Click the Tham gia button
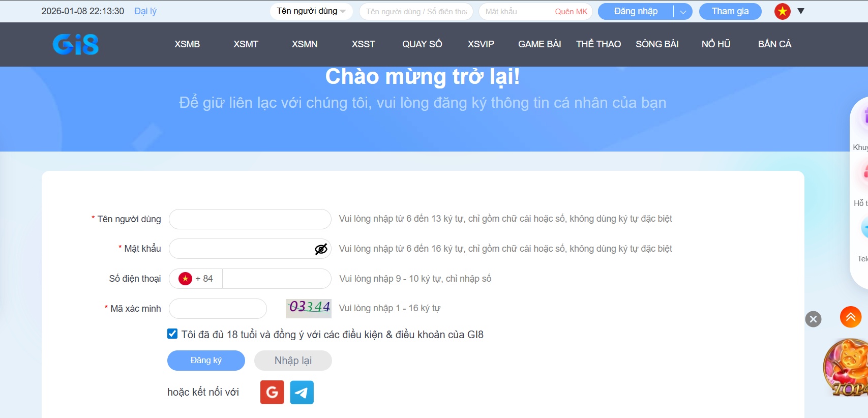The height and width of the screenshot is (418, 868). [x=730, y=11]
